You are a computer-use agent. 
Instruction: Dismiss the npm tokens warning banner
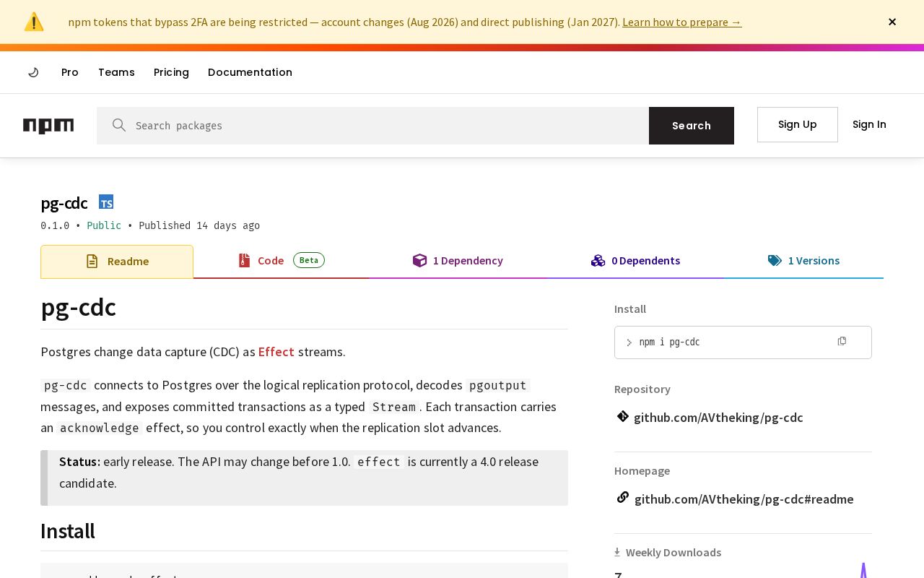[x=892, y=22]
